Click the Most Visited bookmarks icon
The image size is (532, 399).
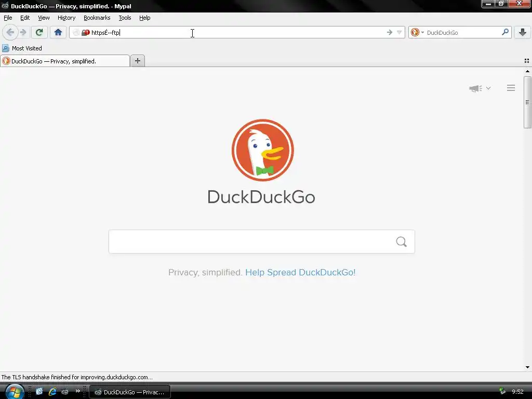click(5, 48)
